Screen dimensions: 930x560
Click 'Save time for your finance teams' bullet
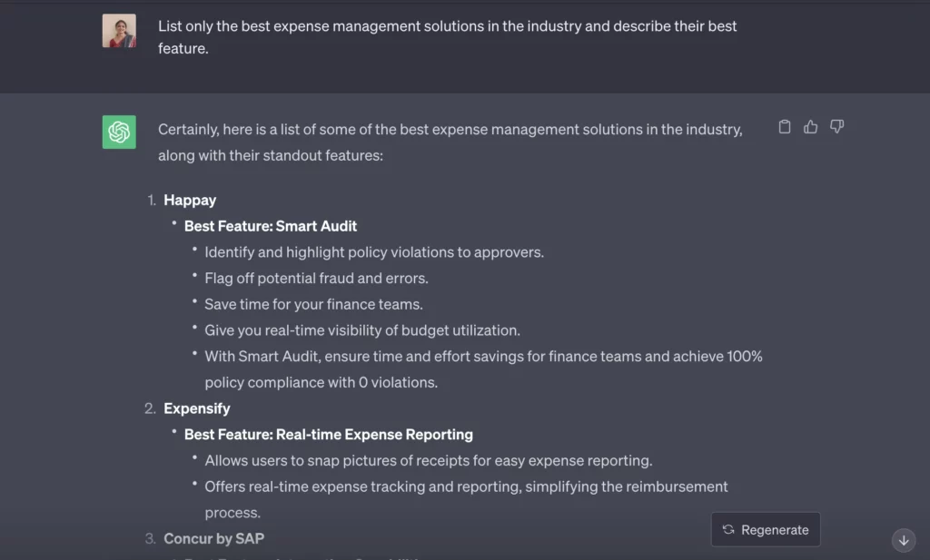pos(313,305)
